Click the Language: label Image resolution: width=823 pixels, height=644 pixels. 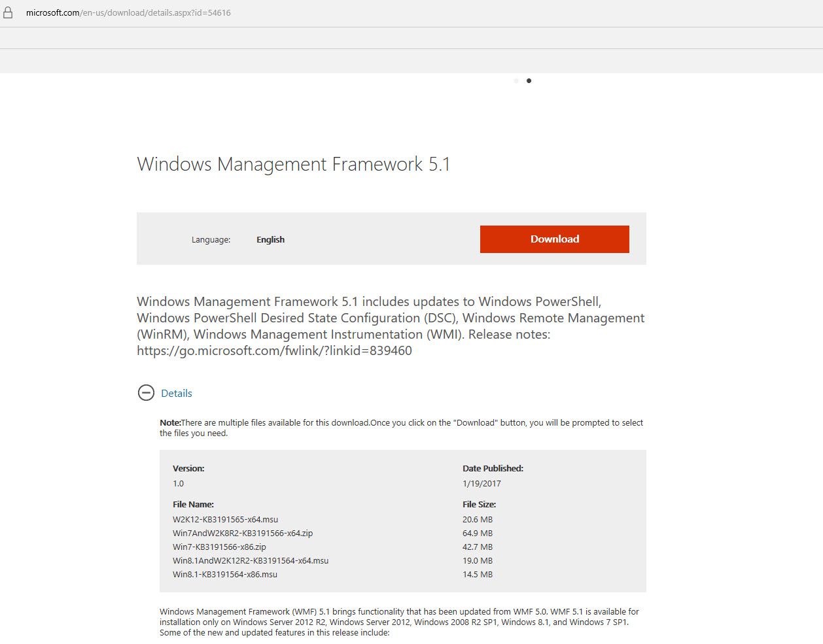[x=211, y=240]
